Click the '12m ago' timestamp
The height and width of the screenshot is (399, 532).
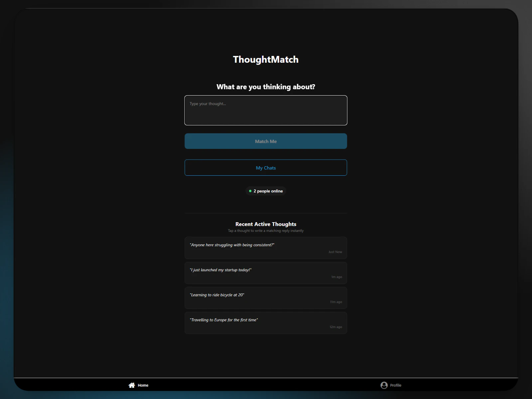click(x=336, y=327)
